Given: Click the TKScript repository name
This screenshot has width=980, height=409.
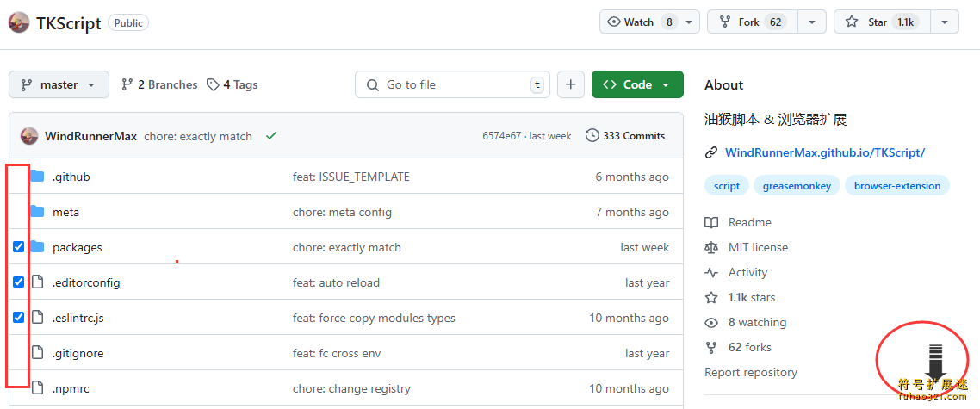Looking at the screenshot, I should (69, 23).
